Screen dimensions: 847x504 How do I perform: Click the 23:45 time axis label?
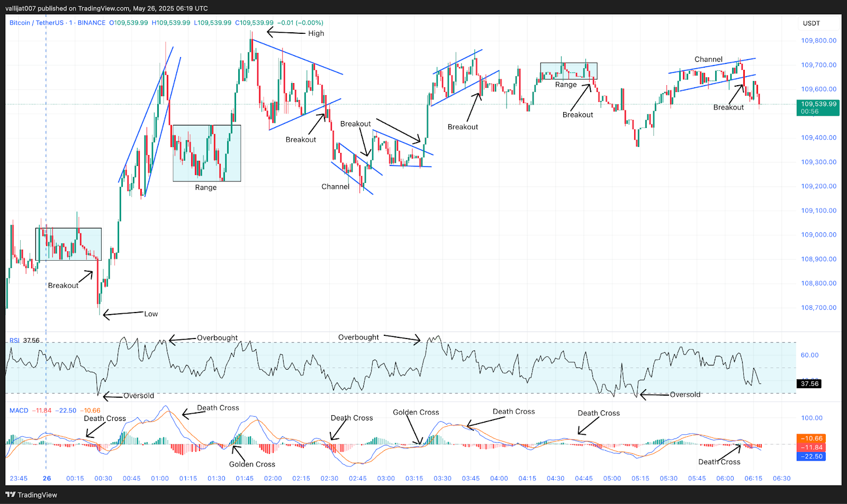[x=19, y=479]
